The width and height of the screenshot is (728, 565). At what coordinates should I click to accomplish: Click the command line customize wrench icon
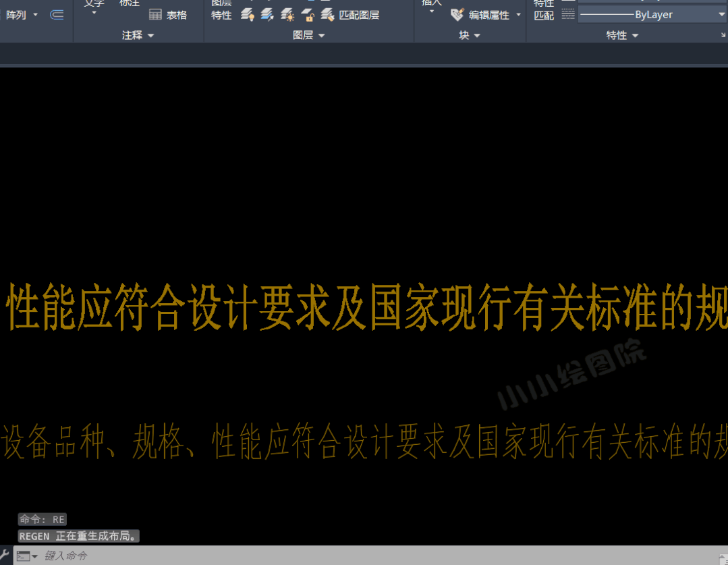5,556
